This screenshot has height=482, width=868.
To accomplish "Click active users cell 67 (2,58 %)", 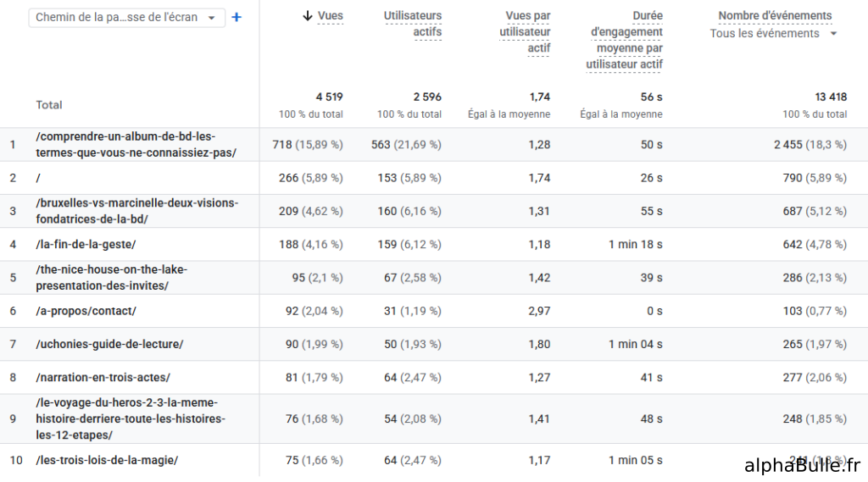I will coord(413,278).
